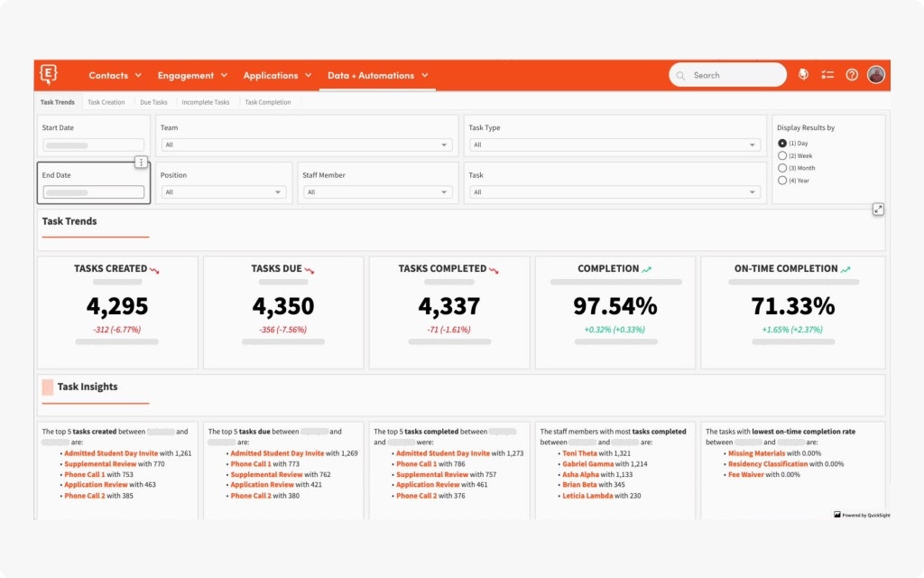924x578 pixels.
Task: Click the down-trend icon next to Tasks Due
Action: pos(310,270)
